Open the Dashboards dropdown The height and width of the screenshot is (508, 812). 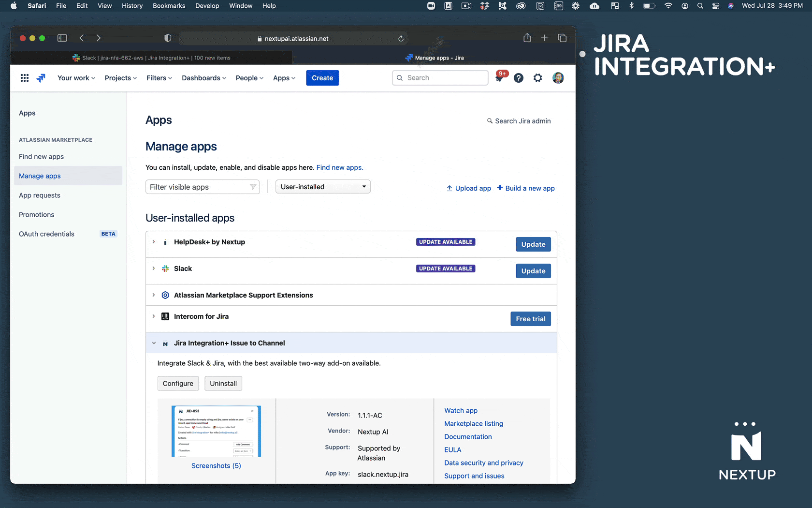[x=204, y=78]
